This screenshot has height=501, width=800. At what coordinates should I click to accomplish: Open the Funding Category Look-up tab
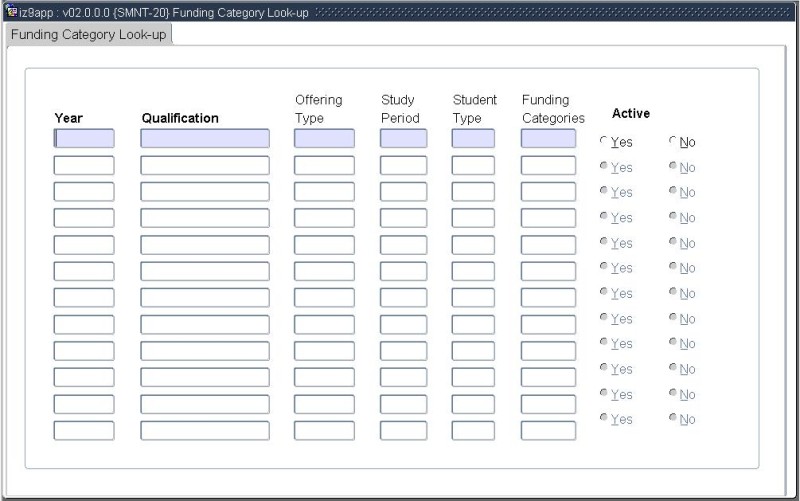point(89,34)
